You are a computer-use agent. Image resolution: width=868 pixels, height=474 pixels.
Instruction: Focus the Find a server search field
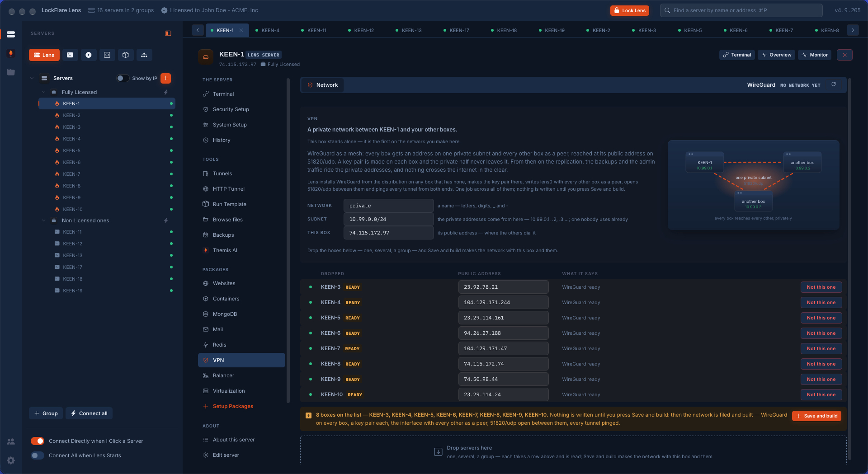click(741, 10)
